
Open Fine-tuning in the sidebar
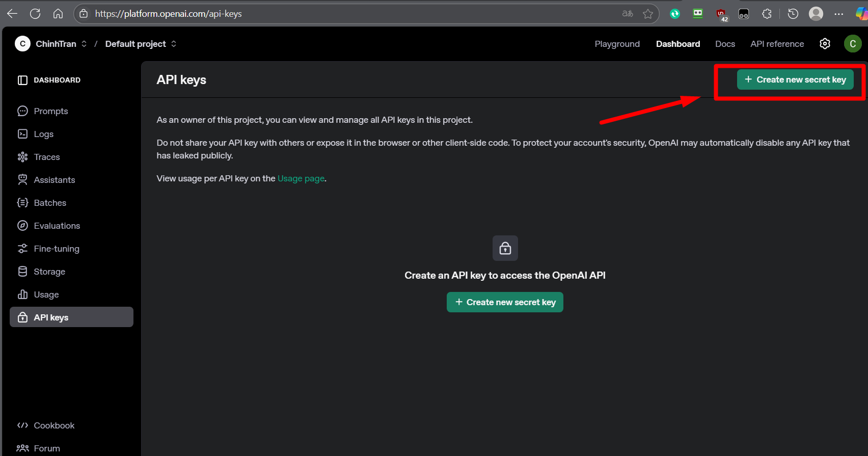coord(71,249)
